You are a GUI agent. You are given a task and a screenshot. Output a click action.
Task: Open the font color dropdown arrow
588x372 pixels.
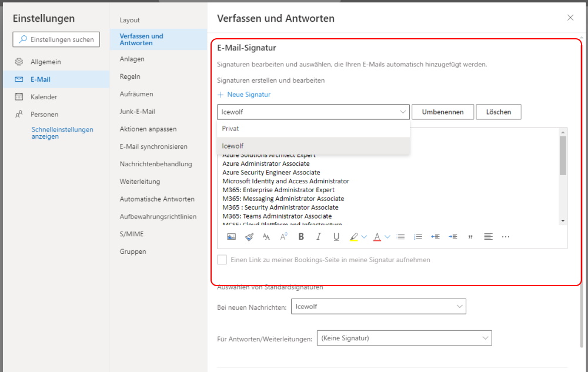point(387,237)
